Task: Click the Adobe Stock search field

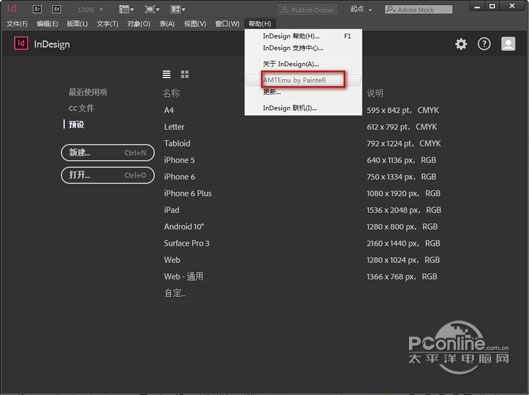Action: pyautogui.click(x=419, y=9)
